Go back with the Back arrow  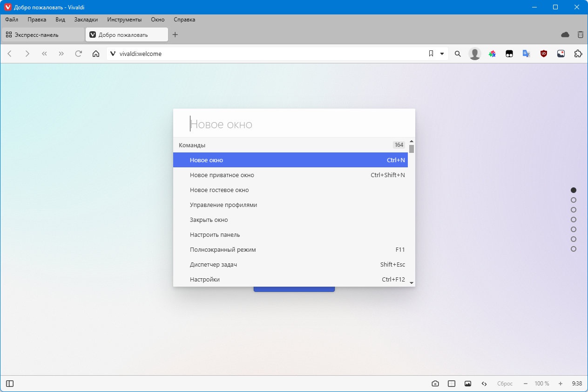click(9, 54)
